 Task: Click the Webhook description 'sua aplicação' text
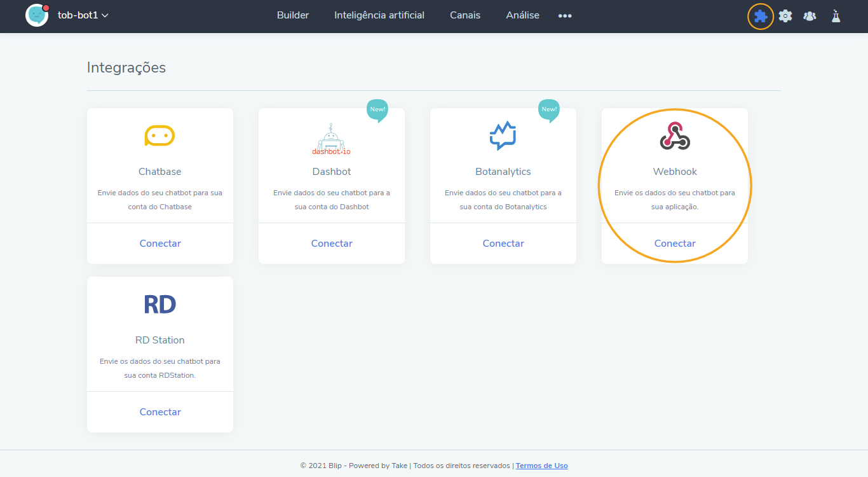[x=675, y=207]
